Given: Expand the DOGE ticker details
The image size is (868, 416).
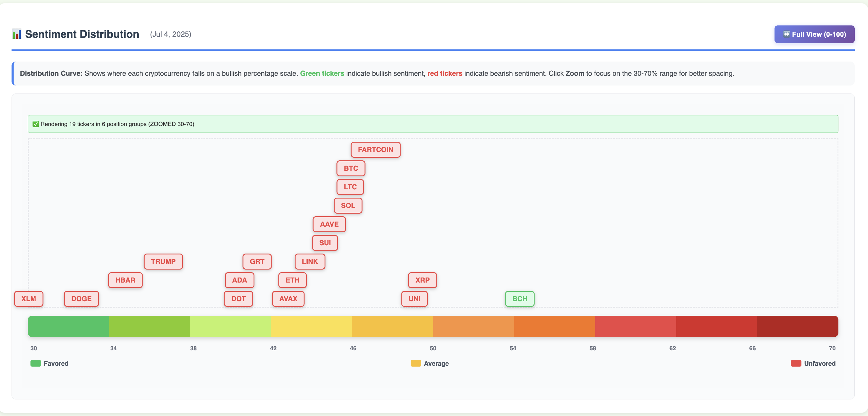Looking at the screenshot, I should coord(81,299).
